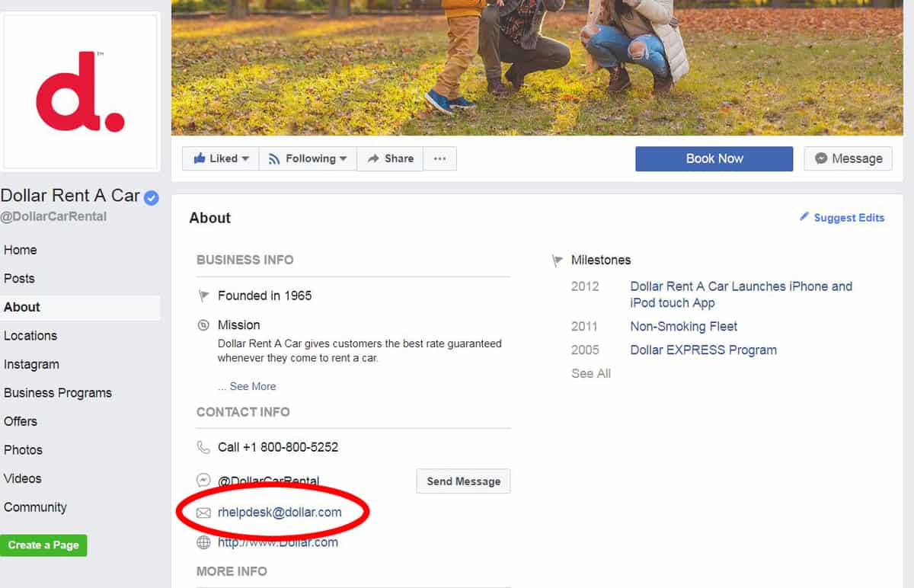914x588 pixels.
Task: Click the blue verified badge icon
Action: [152, 198]
